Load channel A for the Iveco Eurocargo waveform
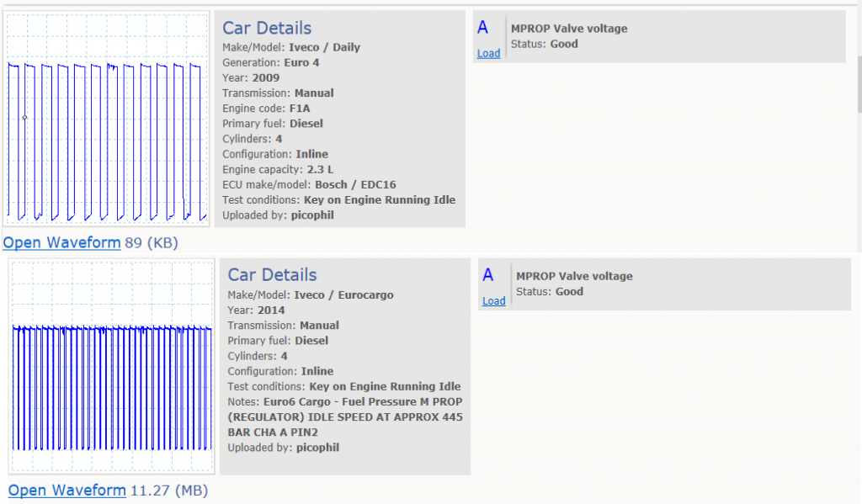 pyautogui.click(x=493, y=300)
